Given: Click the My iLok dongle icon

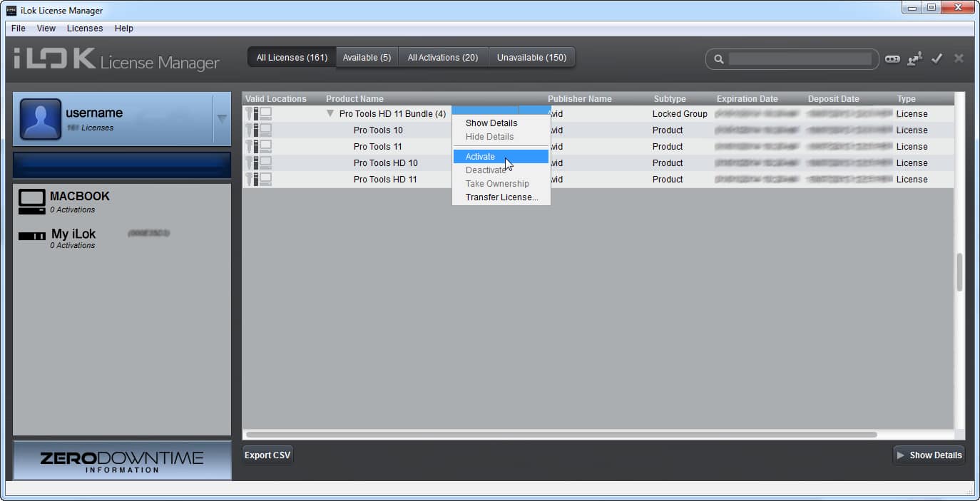Looking at the screenshot, I should click(32, 236).
